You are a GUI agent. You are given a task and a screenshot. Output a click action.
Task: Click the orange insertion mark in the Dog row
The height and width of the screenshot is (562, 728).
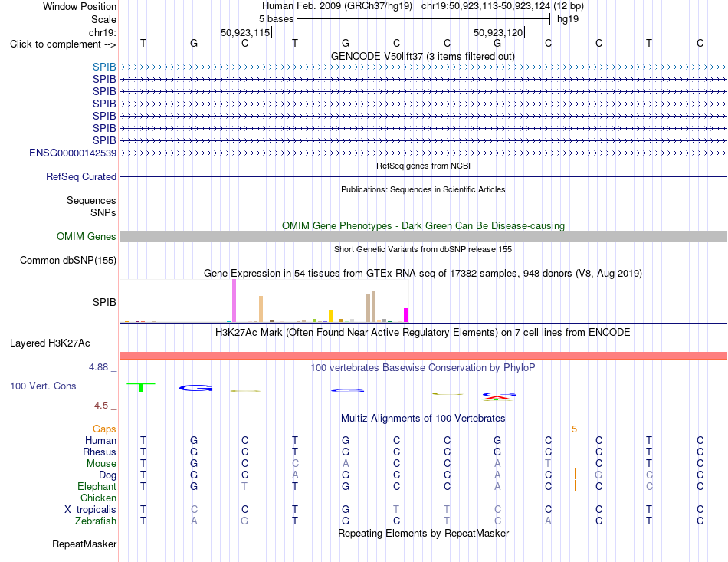click(x=575, y=475)
